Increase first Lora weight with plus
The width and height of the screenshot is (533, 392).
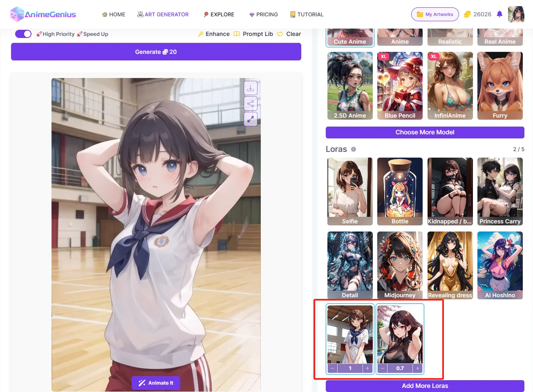click(367, 368)
